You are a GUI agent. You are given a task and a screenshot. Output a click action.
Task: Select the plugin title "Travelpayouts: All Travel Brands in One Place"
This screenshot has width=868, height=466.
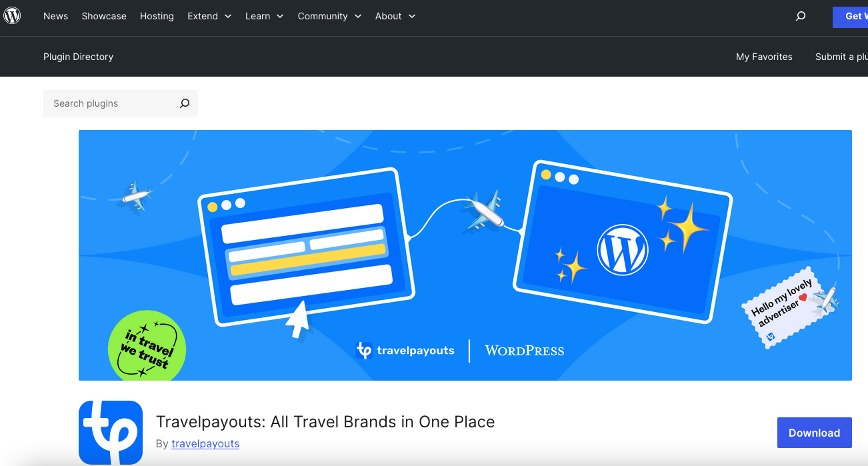point(325,422)
